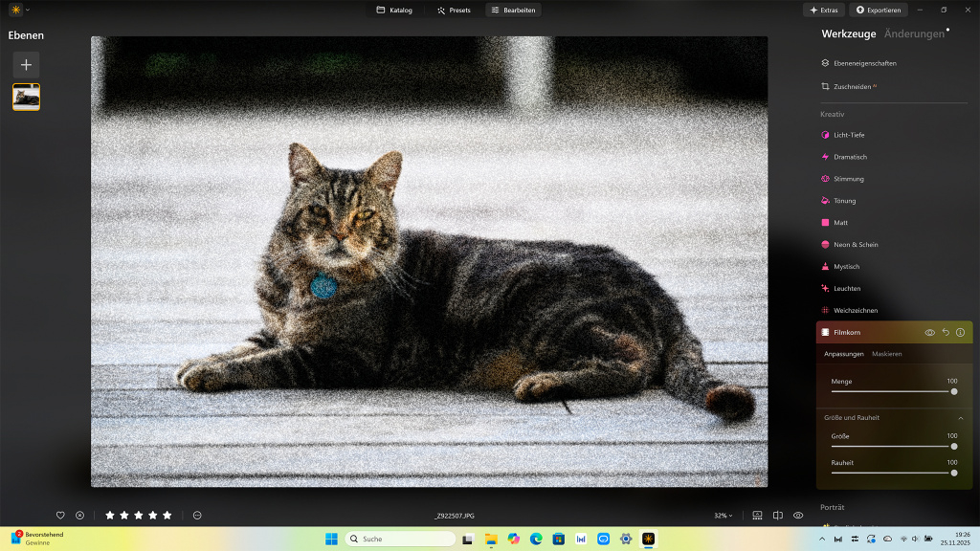
Task: Toggle Filmkorn effect visibility
Action: click(x=928, y=332)
